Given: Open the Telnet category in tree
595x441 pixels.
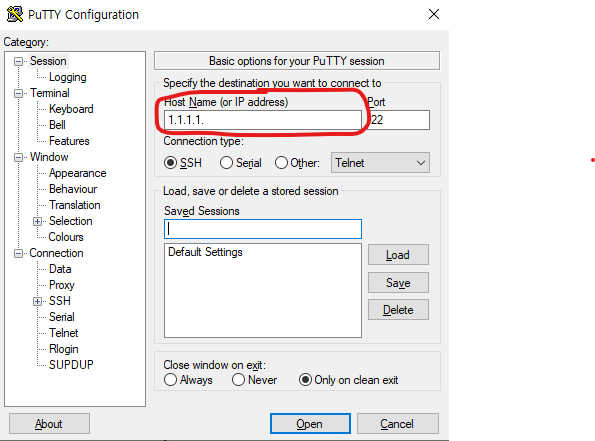Looking at the screenshot, I should tap(63, 333).
